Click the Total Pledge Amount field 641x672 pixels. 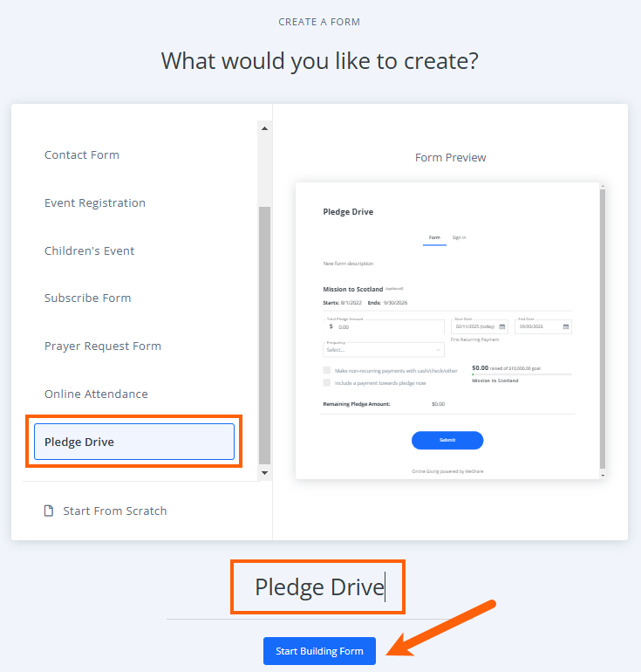pyautogui.click(x=384, y=326)
